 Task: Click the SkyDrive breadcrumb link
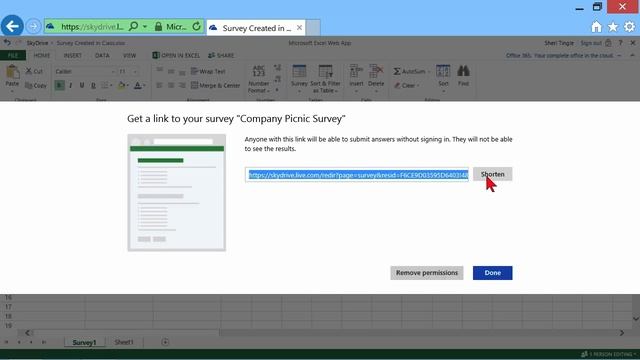pos(37,43)
